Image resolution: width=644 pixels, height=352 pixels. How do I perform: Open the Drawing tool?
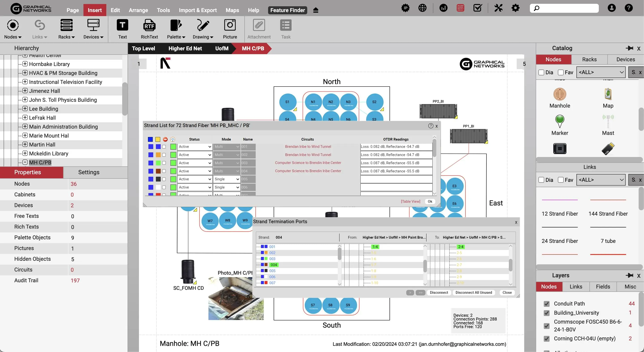(x=203, y=29)
